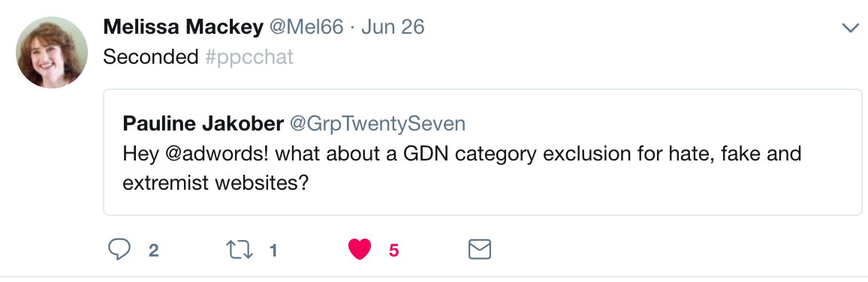
Task: Click the #ppcchat hashtag
Action: [x=249, y=57]
